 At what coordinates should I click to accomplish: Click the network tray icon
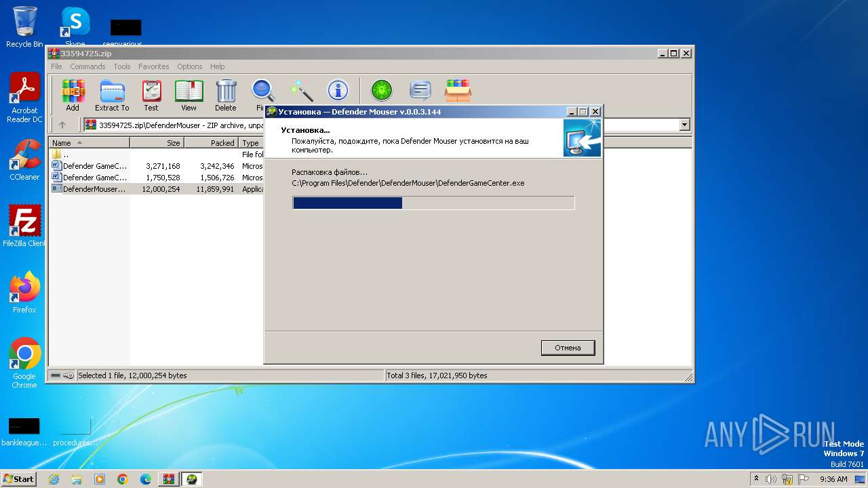tap(787, 479)
